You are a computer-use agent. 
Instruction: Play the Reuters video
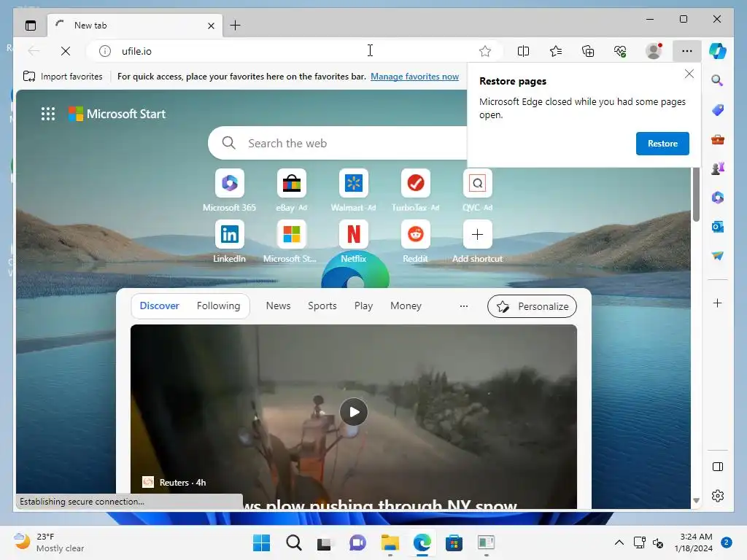point(354,412)
